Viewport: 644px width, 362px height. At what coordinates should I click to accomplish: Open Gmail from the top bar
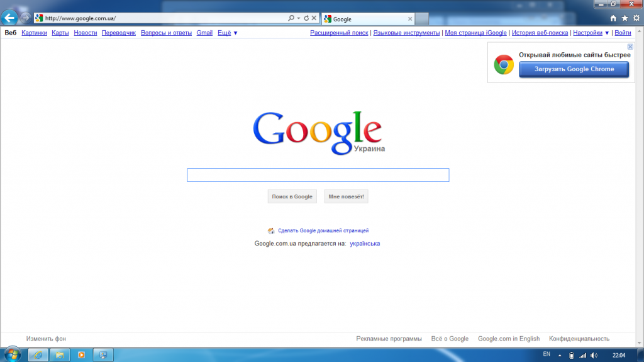pyautogui.click(x=204, y=33)
